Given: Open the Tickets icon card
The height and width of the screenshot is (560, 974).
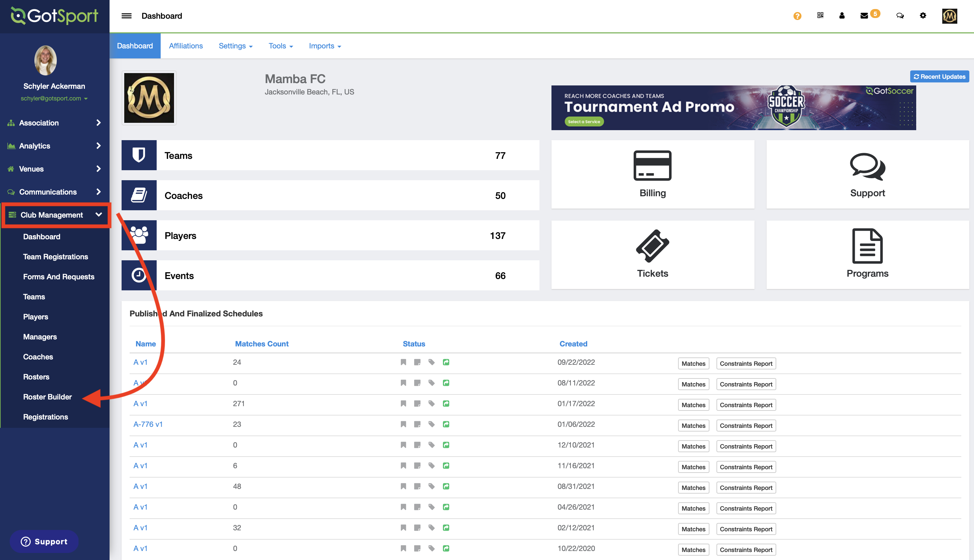Looking at the screenshot, I should (x=652, y=246).
